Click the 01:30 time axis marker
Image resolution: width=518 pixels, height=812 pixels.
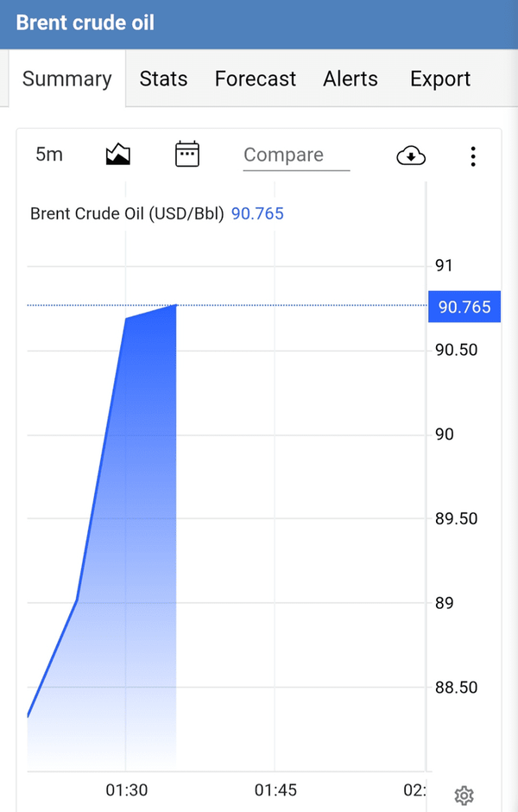pos(127,790)
